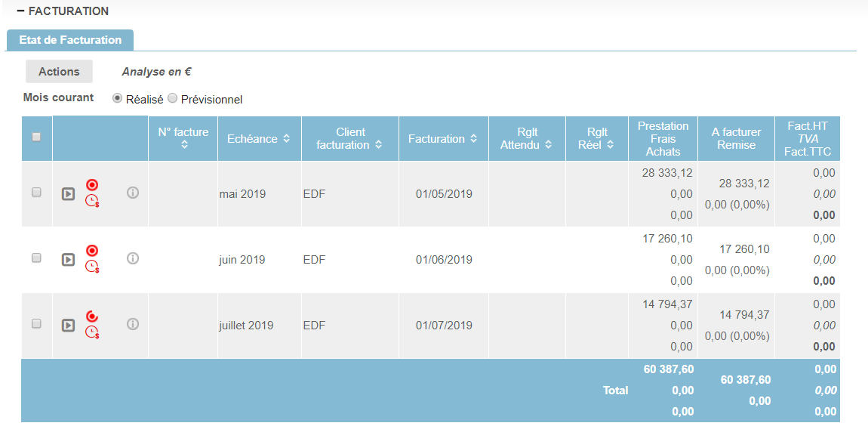Select the Prévisionnel radio button

[x=172, y=99]
